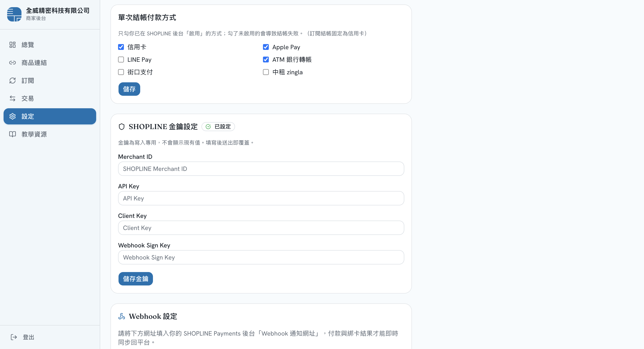The height and width of the screenshot is (349, 644).
Task: Focus the API Key input field
Action: coord(261,198)
